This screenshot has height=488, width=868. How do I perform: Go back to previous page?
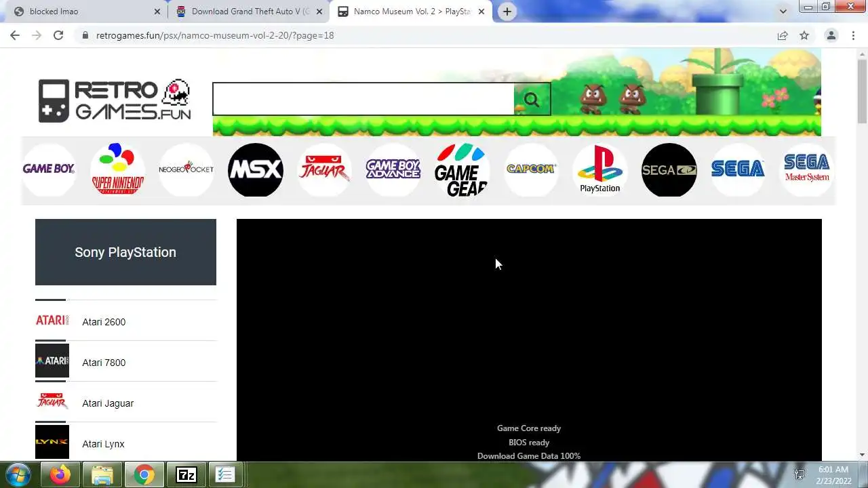pyautogui.click(x=15, y=35)
